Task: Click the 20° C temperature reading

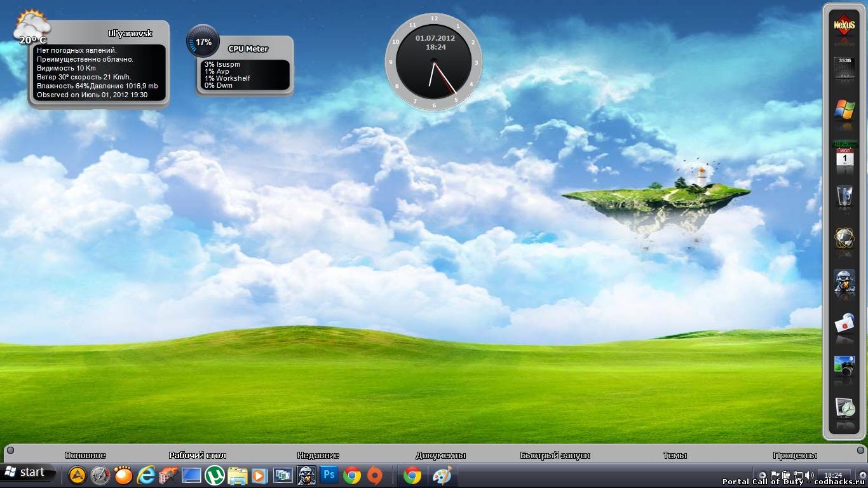Action: click(x=33, y=40)
